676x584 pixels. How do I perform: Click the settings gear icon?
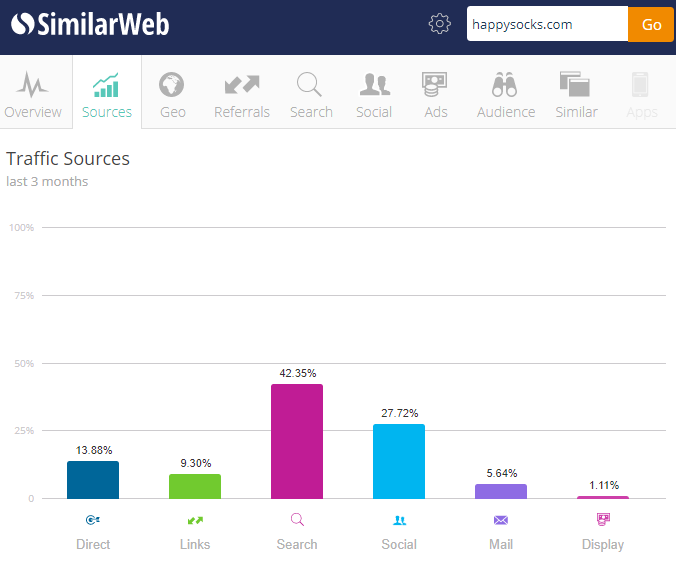click(440, 24)
